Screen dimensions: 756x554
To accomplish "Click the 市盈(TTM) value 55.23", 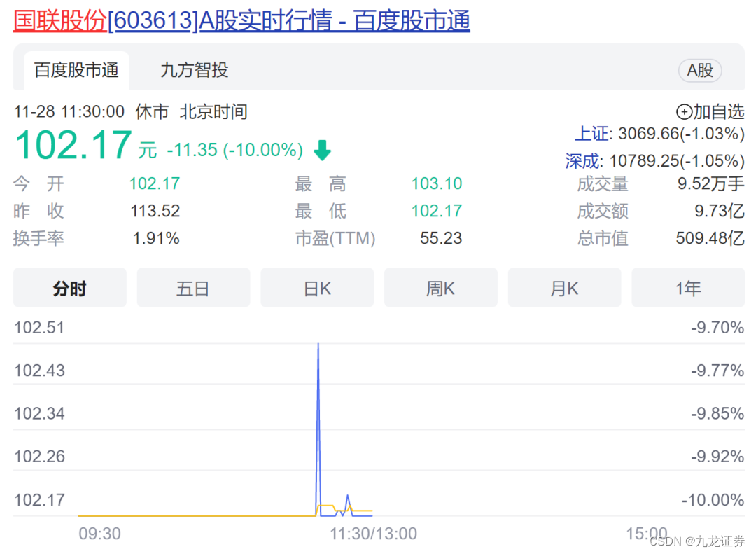I will tap(441, 238).
